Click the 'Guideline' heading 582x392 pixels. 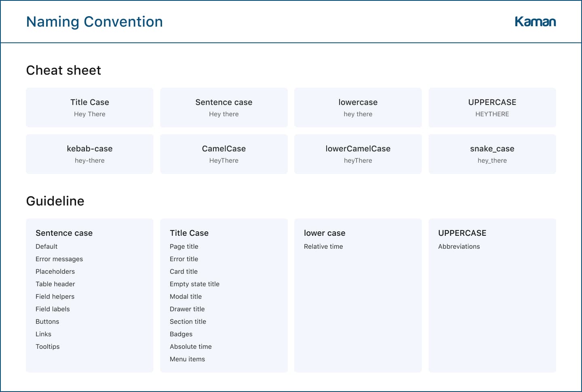pyautogui.click(x=55, y=201)
